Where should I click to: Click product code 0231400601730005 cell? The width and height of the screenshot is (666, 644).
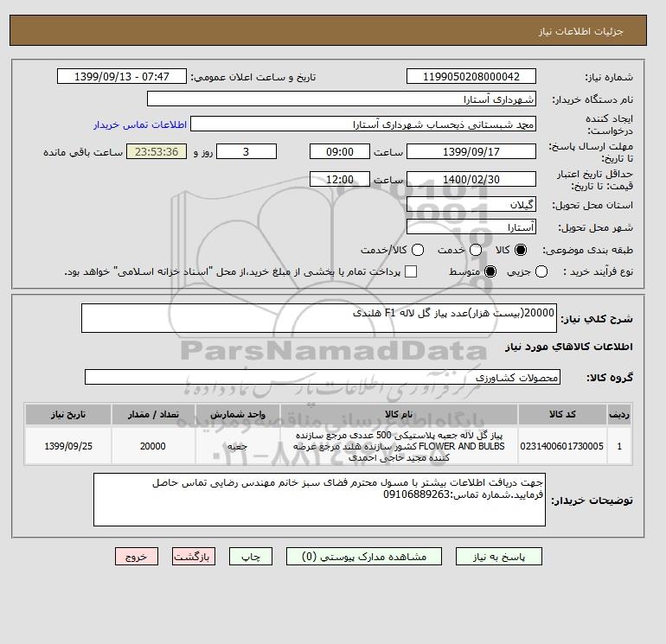pyautogui.click(x=562, y=446)
